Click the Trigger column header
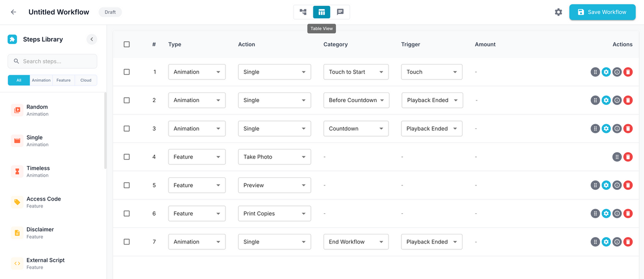This screenshot has height=279, width=644. click(x=411, y=44)
